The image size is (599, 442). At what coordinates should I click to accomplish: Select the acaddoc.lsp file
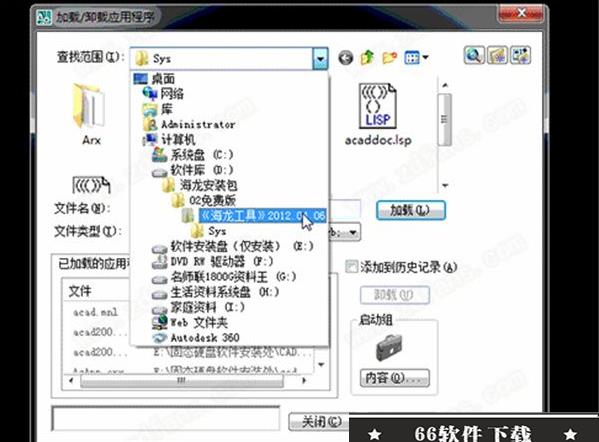pos(378,115)
